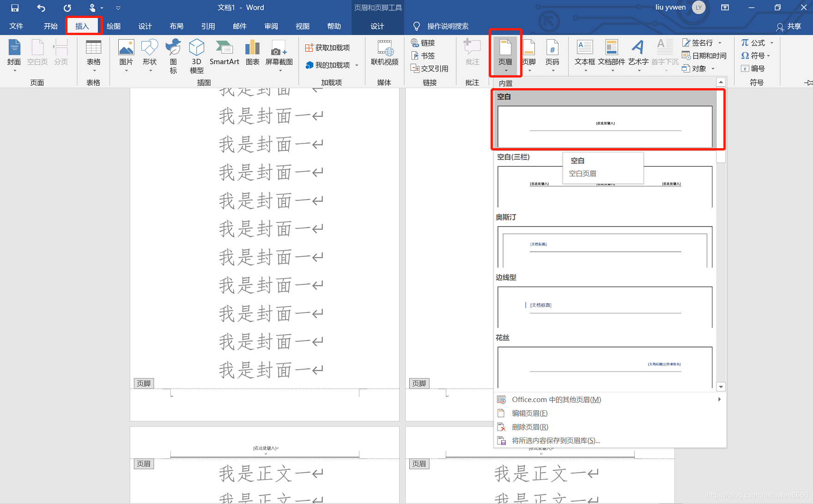Click the 书签 bookmark button
Viewport: 813px width, 504px height.
423,55
